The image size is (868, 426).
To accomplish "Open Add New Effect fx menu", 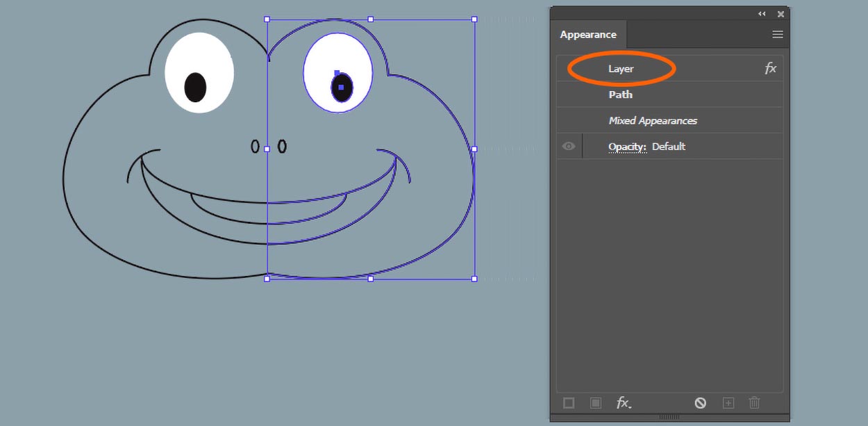I will tap(624, 403).
